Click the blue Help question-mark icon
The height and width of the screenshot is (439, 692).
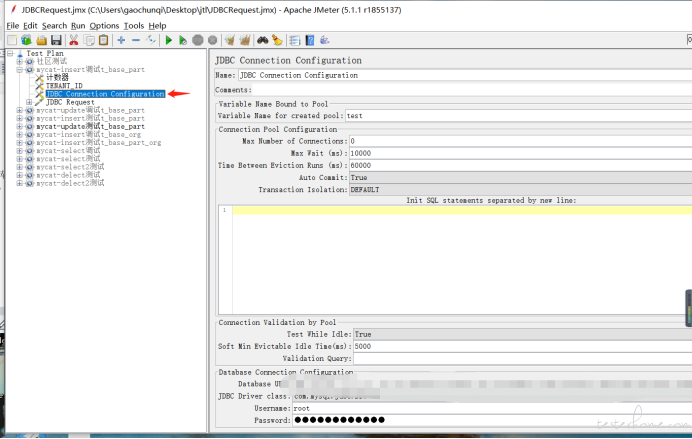click(x=310, y=40)
